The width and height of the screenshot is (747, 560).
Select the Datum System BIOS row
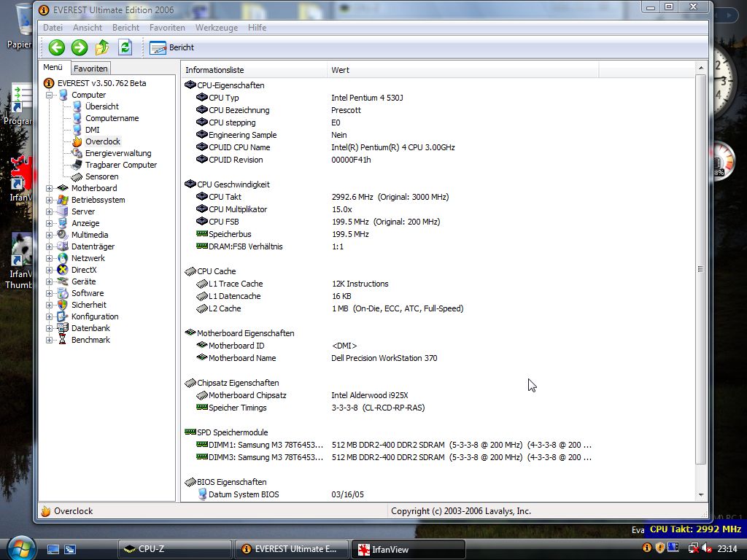pos(390,494)
